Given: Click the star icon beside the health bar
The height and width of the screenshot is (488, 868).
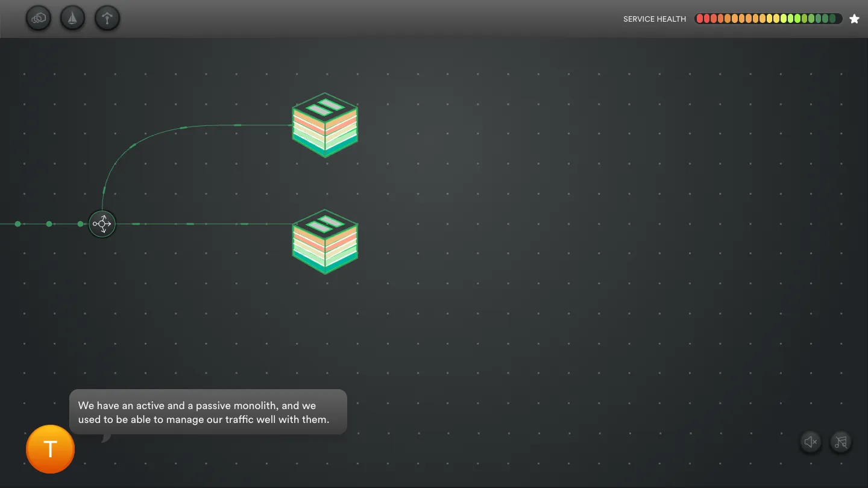Looking at the screenshot, I should (854, 19).
